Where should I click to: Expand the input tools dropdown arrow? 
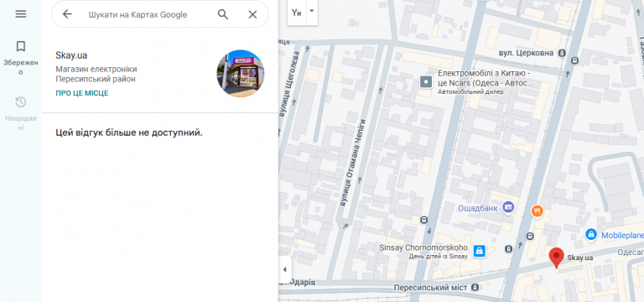[x=312, y=12]
